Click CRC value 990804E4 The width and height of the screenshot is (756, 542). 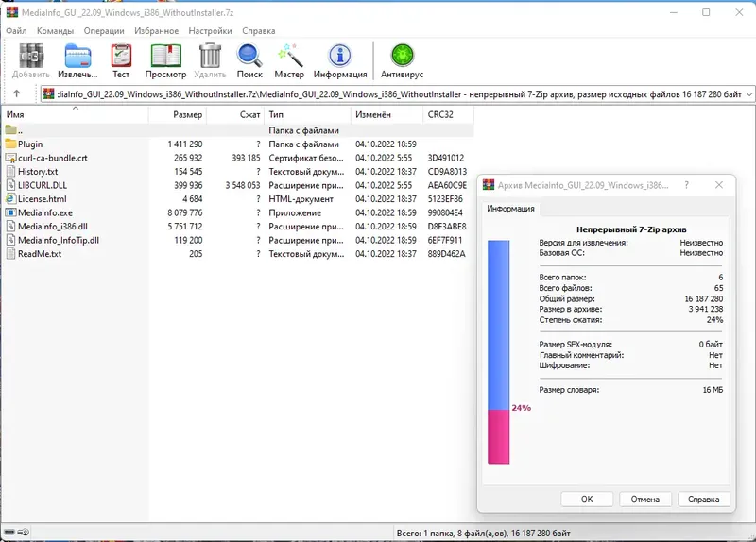tap(445, 212)
